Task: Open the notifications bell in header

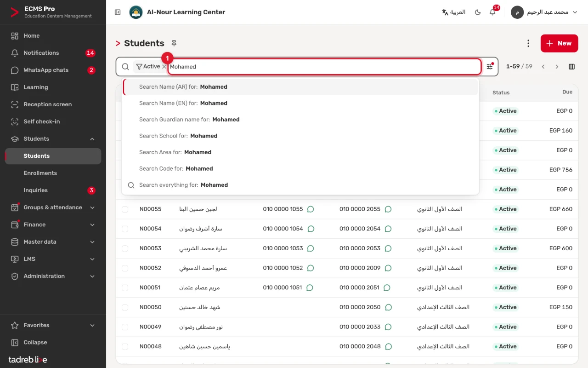Action: coord(492,12)
